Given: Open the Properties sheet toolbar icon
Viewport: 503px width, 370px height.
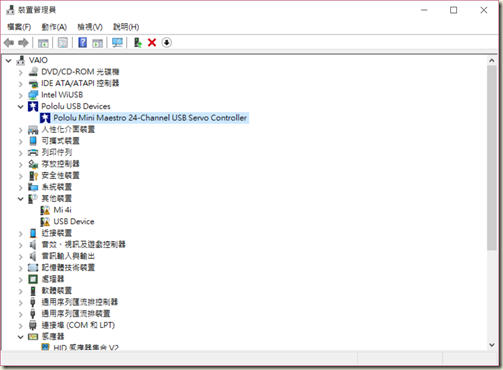Looking at the screenshot, I should [x=63, y=43].
